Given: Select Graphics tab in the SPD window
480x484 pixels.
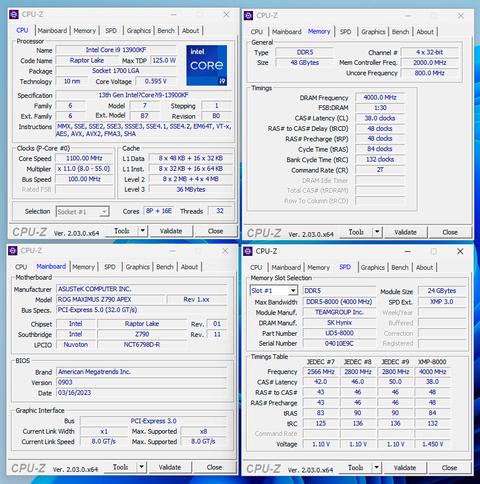Looking at the screenshot, I should [372, 268].
